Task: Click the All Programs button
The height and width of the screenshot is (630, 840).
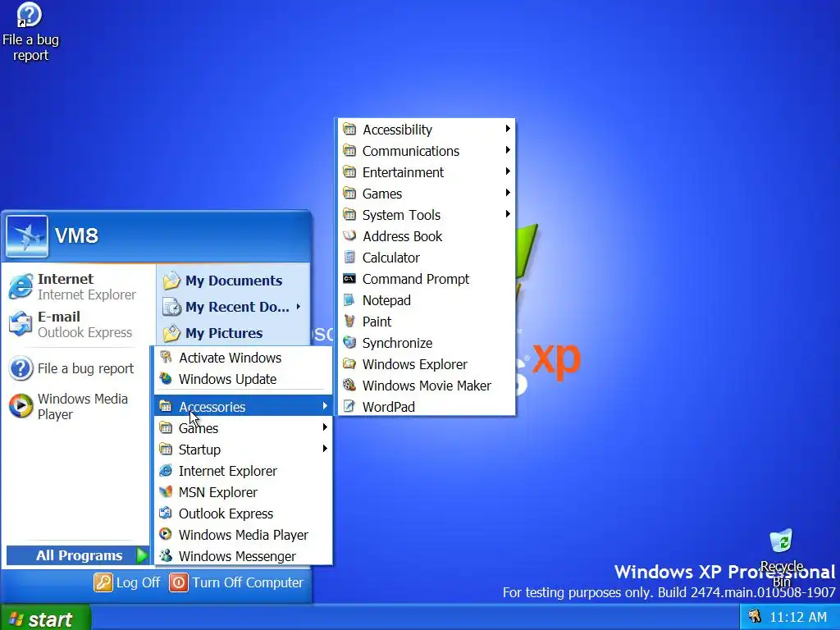Action: [x=78, y=555]
